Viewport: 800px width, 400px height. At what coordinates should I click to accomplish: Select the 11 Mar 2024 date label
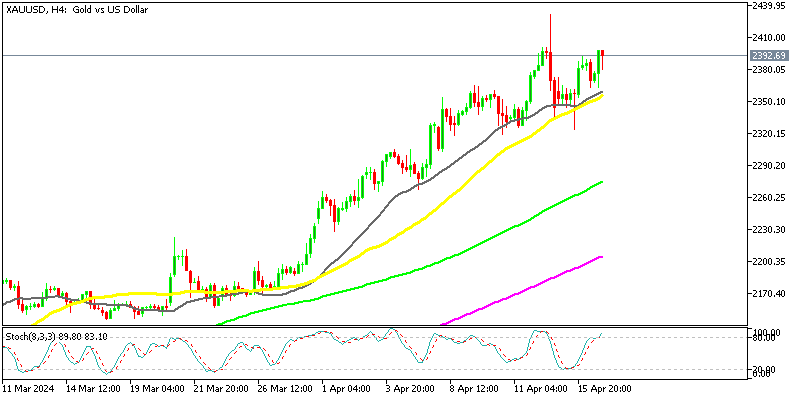point(31,389)
